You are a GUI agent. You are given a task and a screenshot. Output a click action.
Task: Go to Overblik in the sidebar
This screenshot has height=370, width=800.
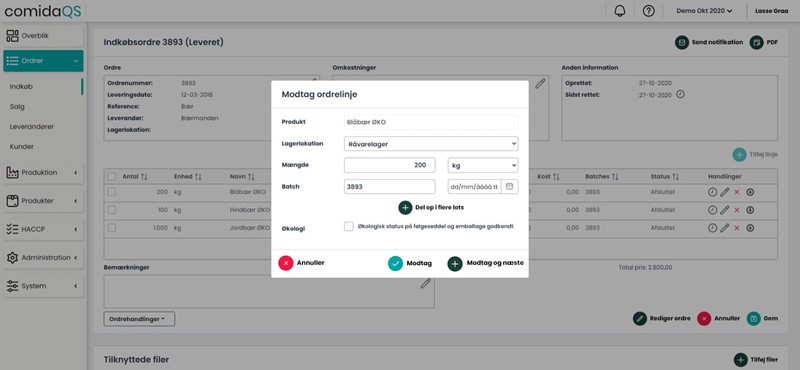click(43, 36)
